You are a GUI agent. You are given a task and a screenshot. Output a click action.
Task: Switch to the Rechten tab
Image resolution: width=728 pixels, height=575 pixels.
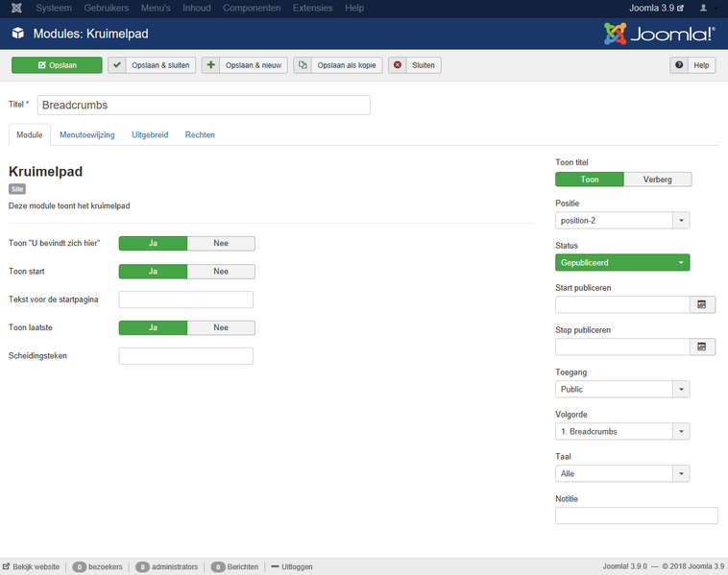[200, 134]
